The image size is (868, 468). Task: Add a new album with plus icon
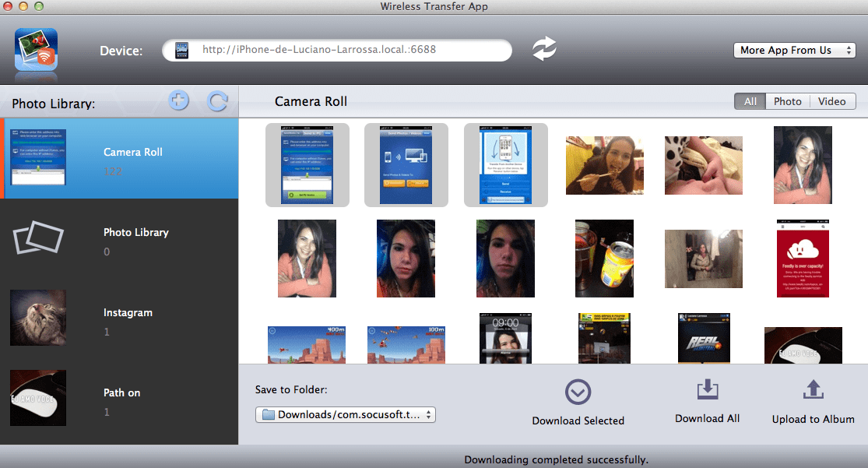click(178, 100)
